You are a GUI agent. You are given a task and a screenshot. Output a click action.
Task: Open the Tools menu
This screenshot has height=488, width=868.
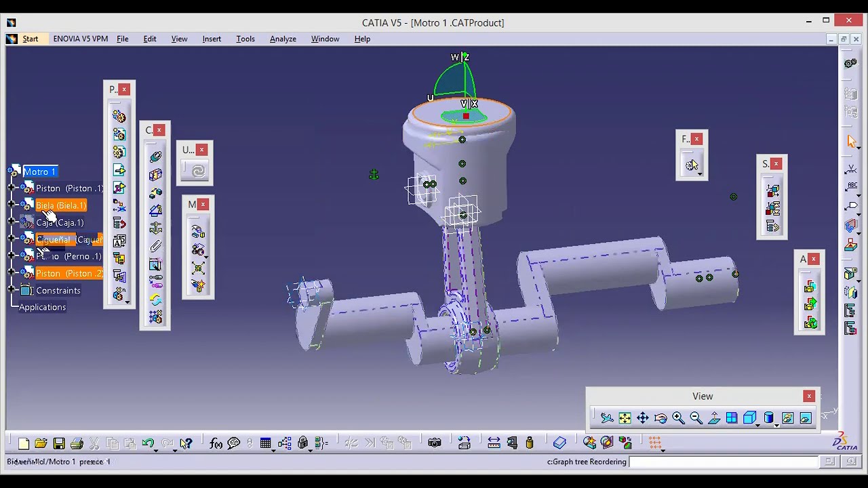(245, 39)
